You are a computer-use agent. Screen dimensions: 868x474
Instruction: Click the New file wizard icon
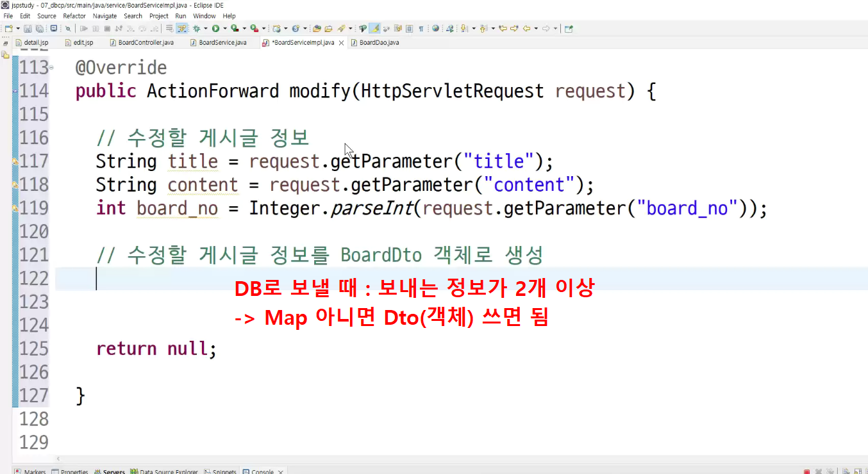pyautogui.click(x=8, y=28)
